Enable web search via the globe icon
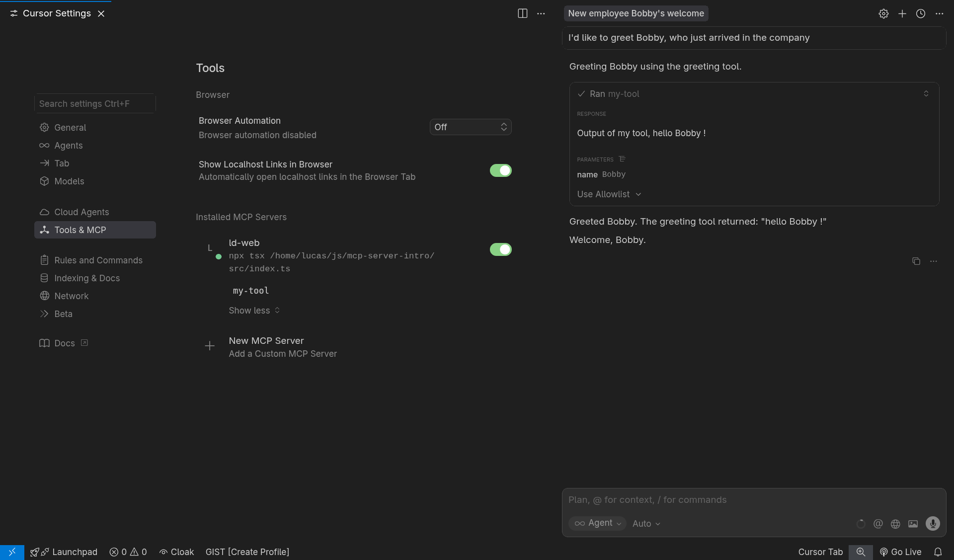Screen dimensions: 954x560 click(x=895, y=524)
